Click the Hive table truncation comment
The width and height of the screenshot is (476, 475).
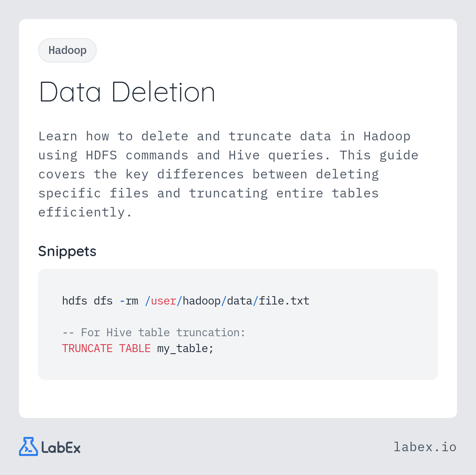pos(154,333)
